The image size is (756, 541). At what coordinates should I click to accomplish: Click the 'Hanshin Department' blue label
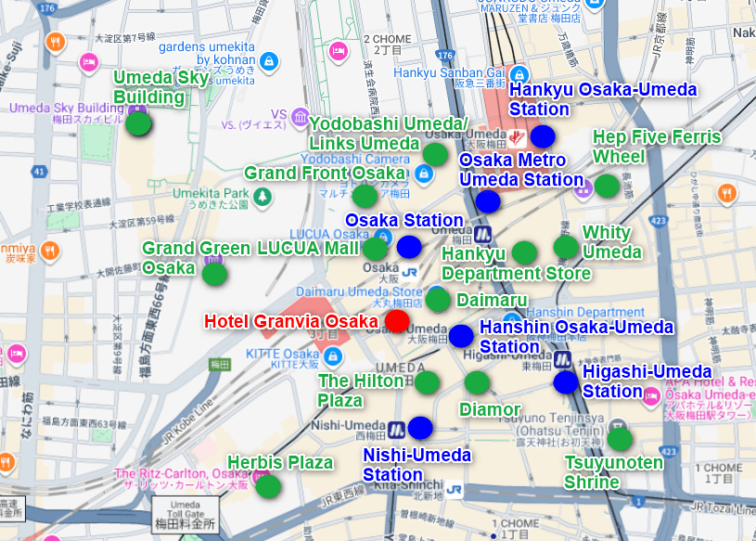tap(585, 312)
